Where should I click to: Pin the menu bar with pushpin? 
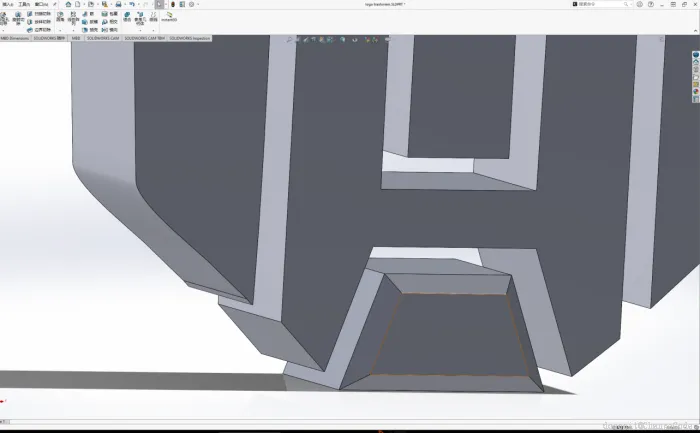[54, 4]
